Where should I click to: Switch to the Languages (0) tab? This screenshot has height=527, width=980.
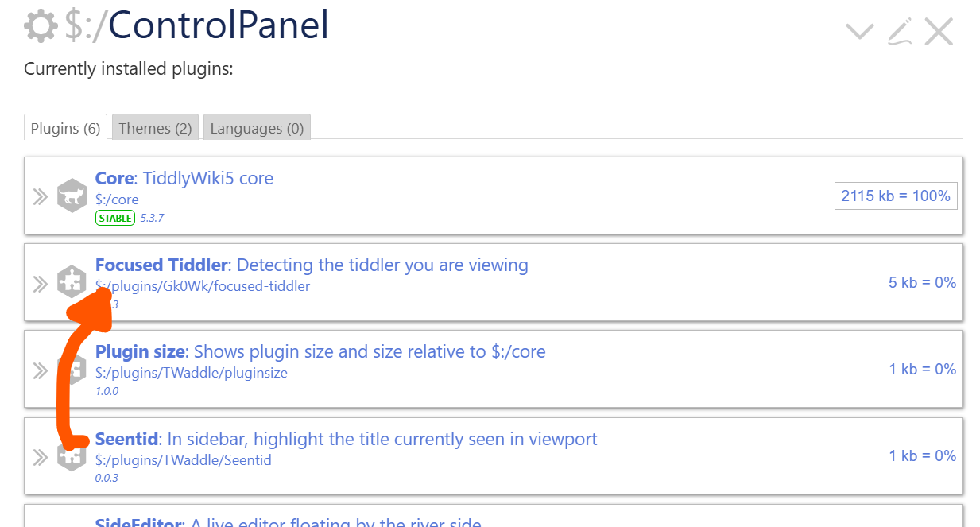[x=257, y=128]
